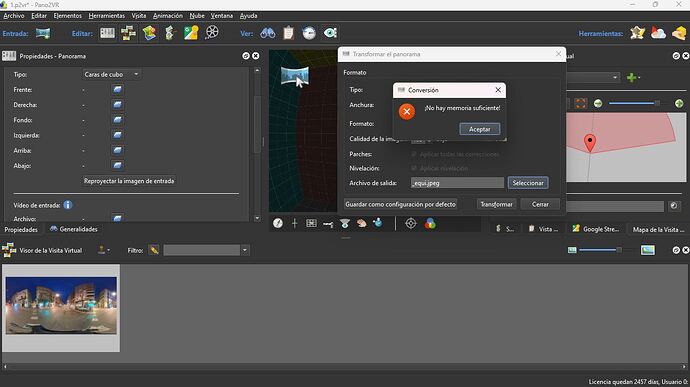
Task: Click the Entrada panorama input icon
Action: tap(43, 33)
